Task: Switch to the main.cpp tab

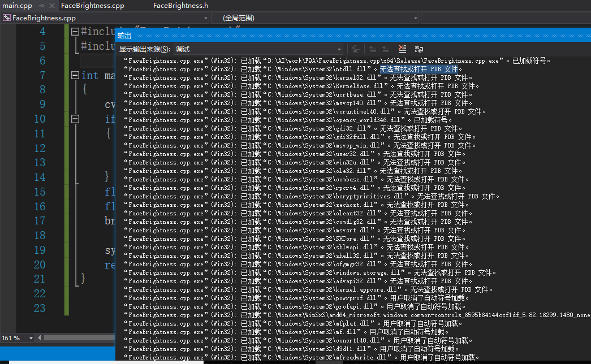Action: pos(17,6)
